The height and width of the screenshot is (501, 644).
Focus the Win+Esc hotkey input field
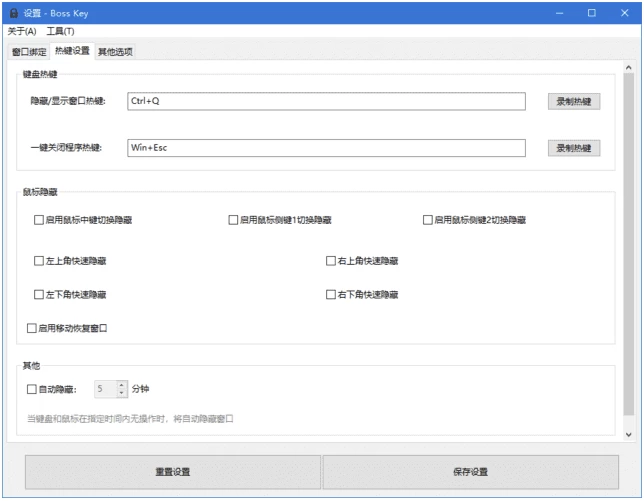tap(326, 148)
